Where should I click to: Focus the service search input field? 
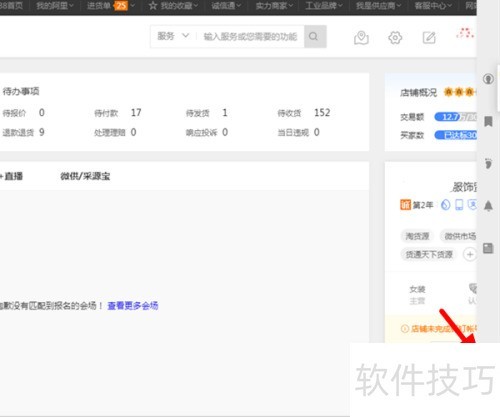click(251, 36)
